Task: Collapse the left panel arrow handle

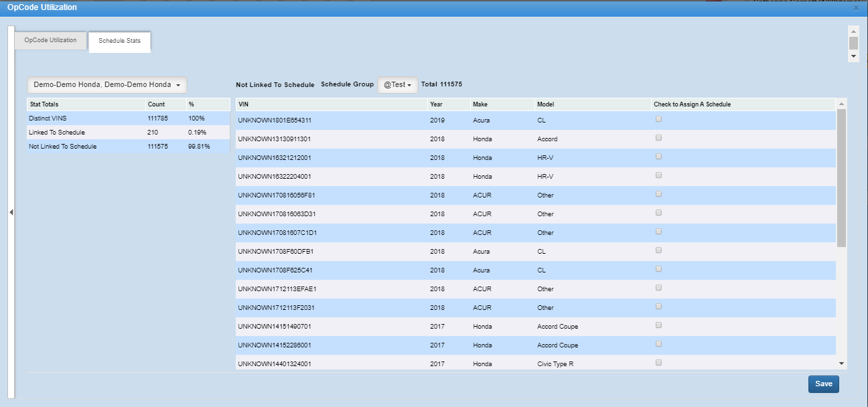Action: (11, 212)
